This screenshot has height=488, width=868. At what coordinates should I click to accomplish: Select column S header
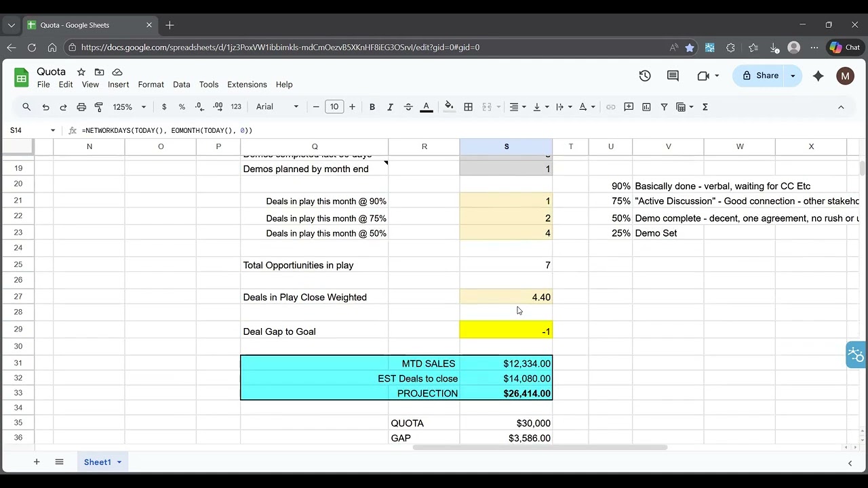pyautogui.click(x=506, y=146)
